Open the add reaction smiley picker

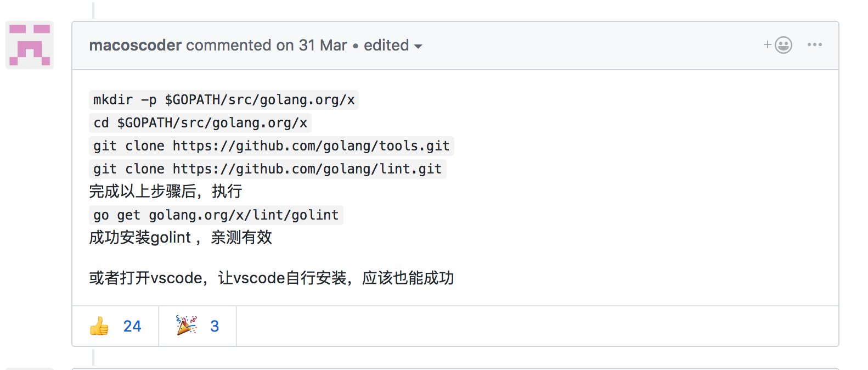[x=779, y=45]
